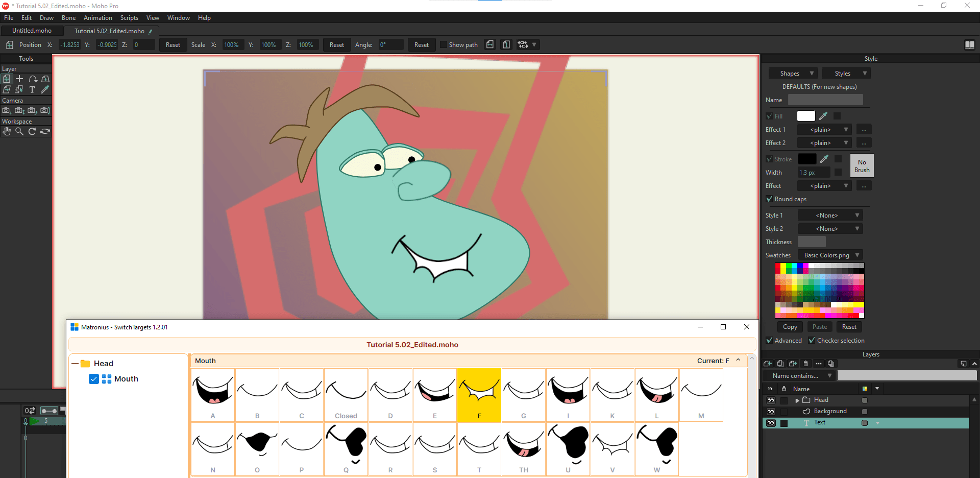Switch to the Untitled.moho tab
The height and width of the screenshot is (478, 980).
tap(32, 31)
